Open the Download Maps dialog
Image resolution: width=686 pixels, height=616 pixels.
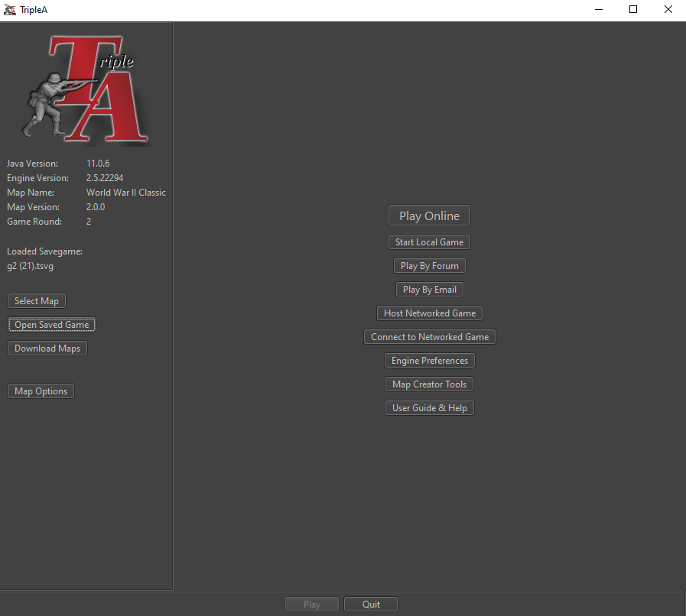(x=47, y=349)
